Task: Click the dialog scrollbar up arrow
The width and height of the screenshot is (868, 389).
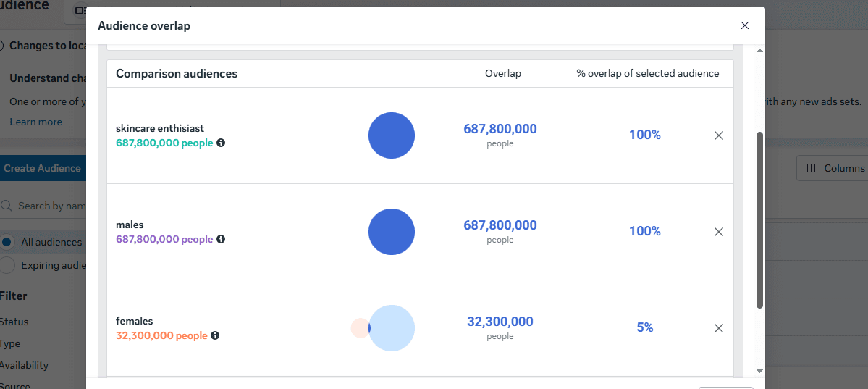Action: click(759, 51)
